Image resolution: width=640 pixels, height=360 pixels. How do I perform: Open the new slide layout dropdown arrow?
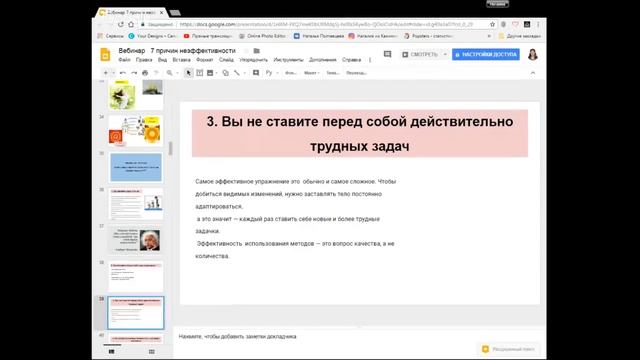113,73
